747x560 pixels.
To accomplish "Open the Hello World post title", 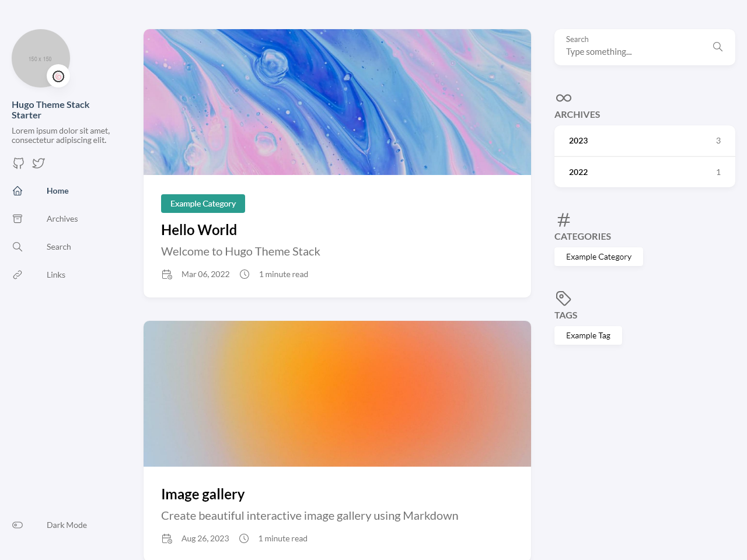I will coord(199,230).
